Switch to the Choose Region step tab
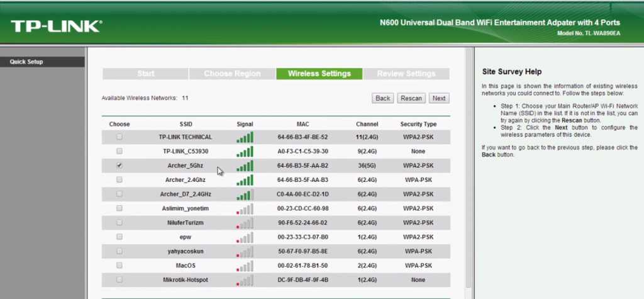This screenshot has width=644, height=299. pyautogui.click(x=231, y=74)
